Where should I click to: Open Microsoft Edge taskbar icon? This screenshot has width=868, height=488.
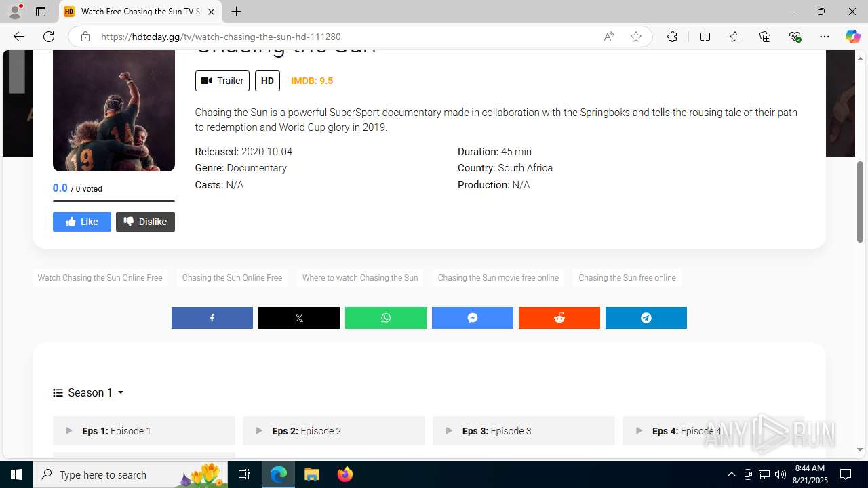click(x=279, y=474)
